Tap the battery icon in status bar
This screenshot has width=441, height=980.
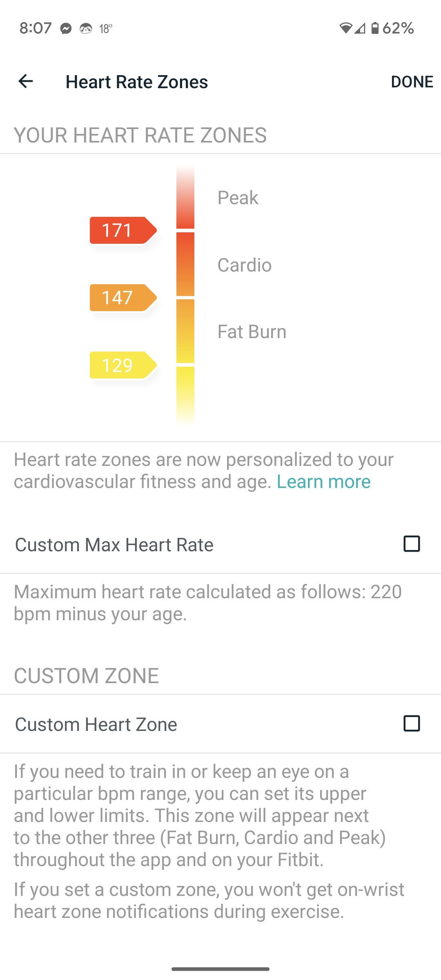[375, 28]
